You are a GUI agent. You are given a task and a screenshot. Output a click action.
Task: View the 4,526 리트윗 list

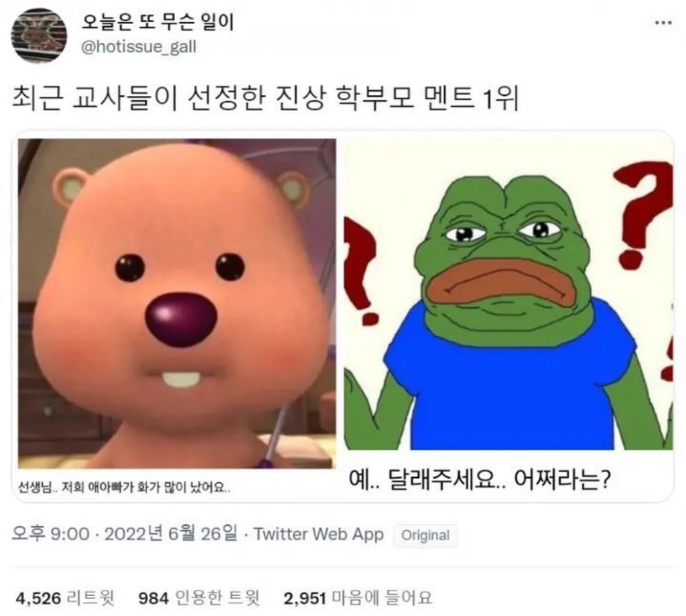coord(65,598)
